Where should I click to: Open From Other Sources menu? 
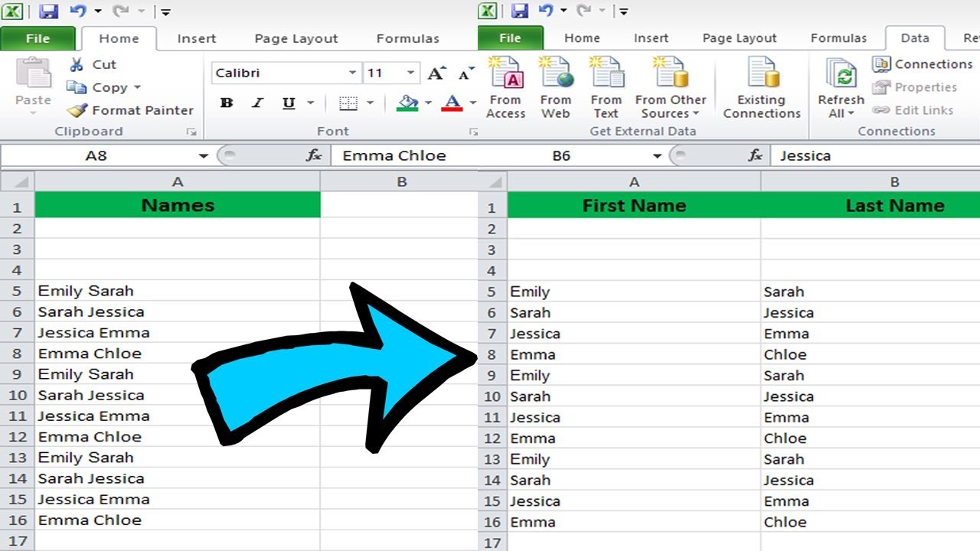tap(671, 87)
